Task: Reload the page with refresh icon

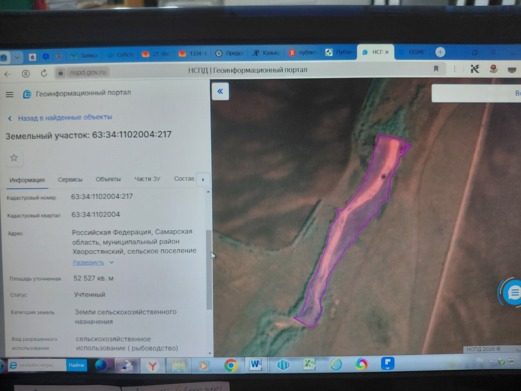Action: [x=44, y=73]
